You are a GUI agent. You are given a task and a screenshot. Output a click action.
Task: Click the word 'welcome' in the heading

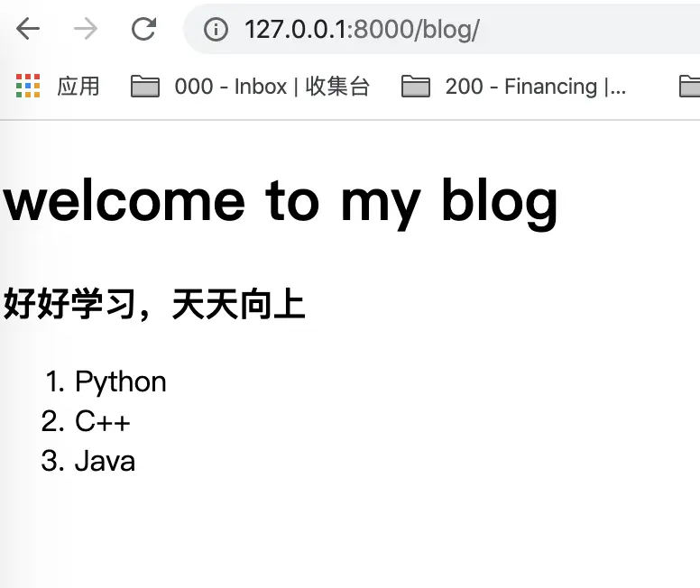124,200
